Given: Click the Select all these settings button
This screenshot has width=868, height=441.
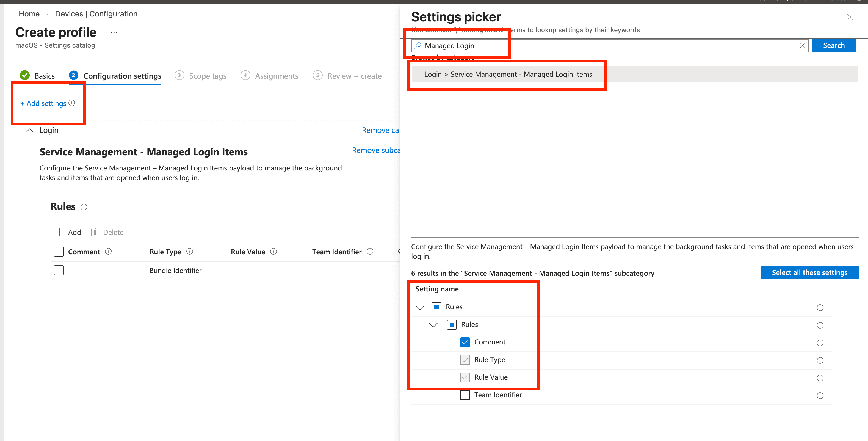Looking at the screenshot, I should point(809,272).
